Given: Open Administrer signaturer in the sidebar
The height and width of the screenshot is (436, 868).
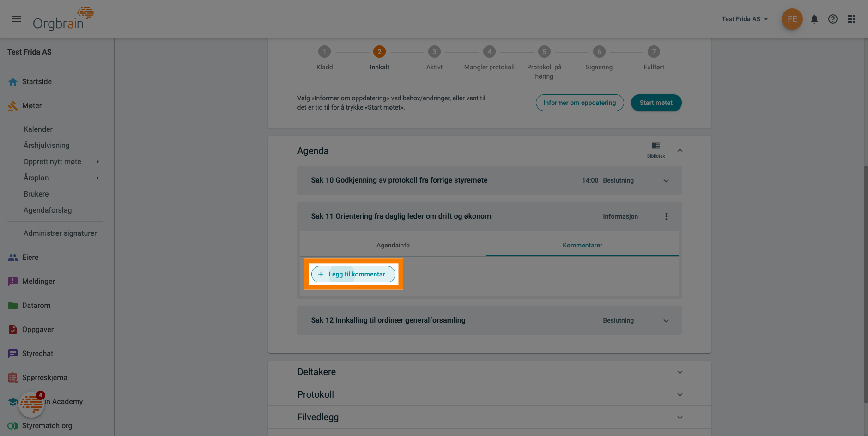Looking at the screenshot, I should 60,233.
